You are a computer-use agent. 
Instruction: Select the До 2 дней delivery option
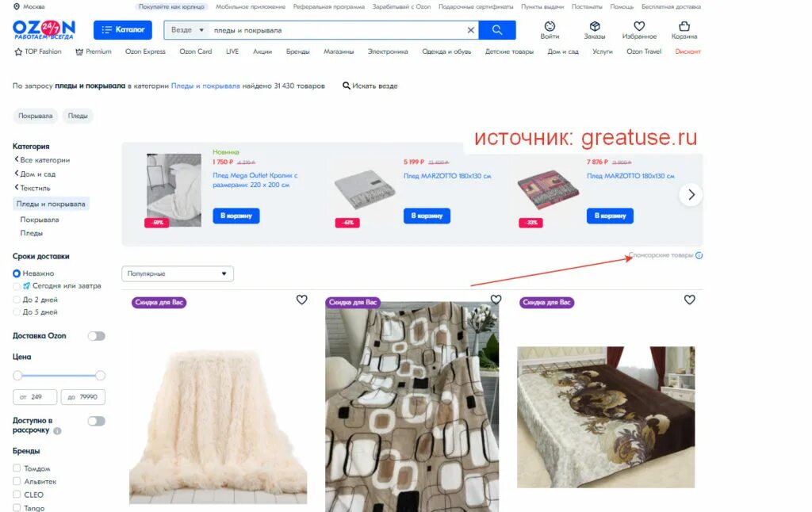[17, 300]
